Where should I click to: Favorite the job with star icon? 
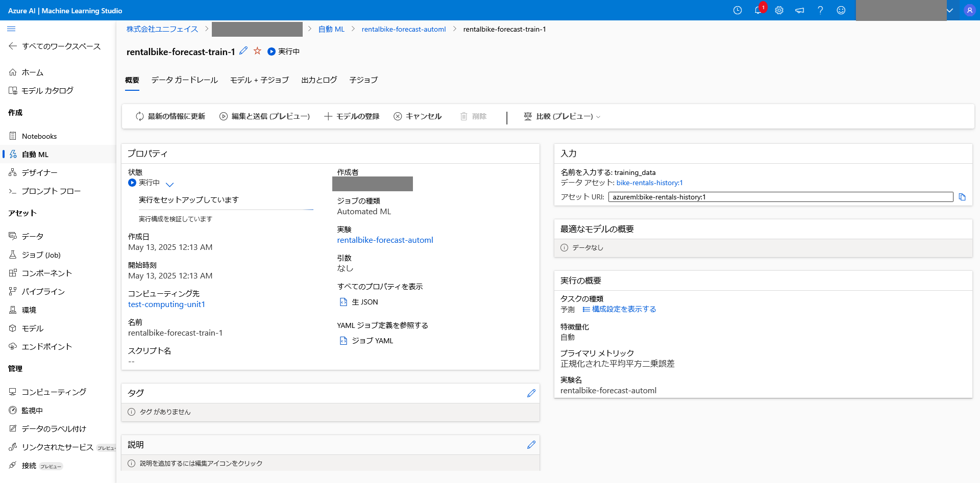pos(257,51)
